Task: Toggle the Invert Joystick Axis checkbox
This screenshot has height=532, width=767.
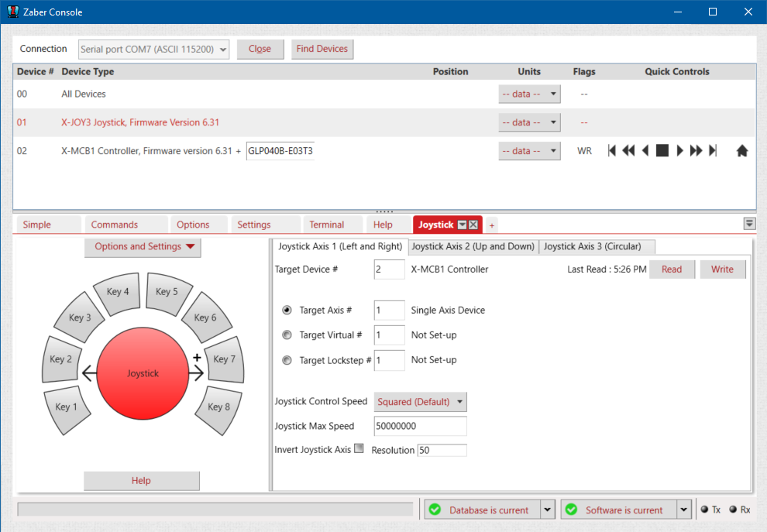Action: coord(359,448)
